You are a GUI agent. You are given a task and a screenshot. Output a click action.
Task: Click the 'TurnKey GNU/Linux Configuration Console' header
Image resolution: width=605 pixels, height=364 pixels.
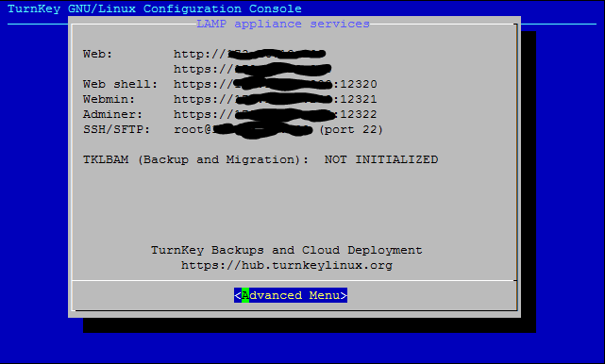[155, 8]
